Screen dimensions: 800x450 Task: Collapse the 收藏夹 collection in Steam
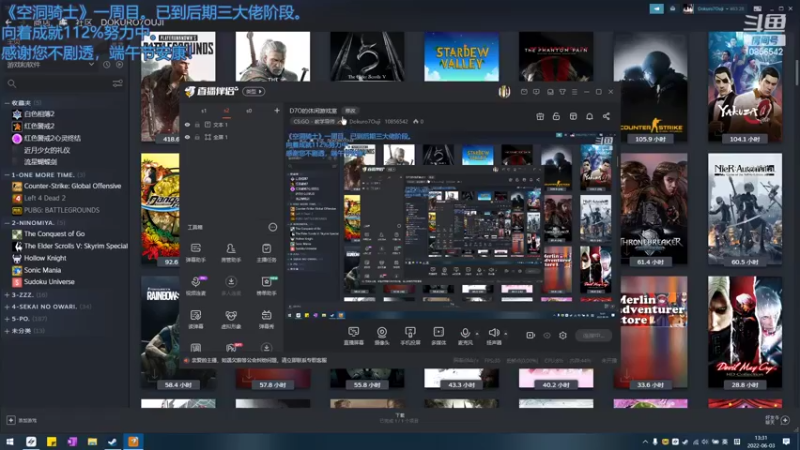click(7, 103)
